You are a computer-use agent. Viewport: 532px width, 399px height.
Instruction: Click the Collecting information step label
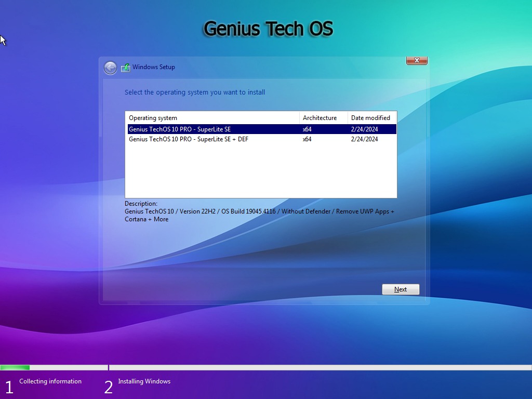click(50, 381)
